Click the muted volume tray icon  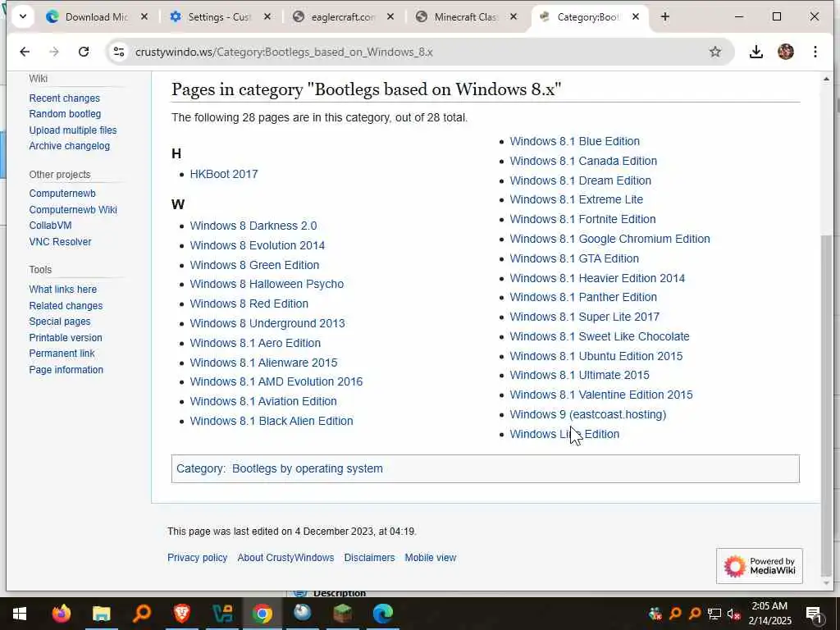pyautogui.click(x=733, y=614)
